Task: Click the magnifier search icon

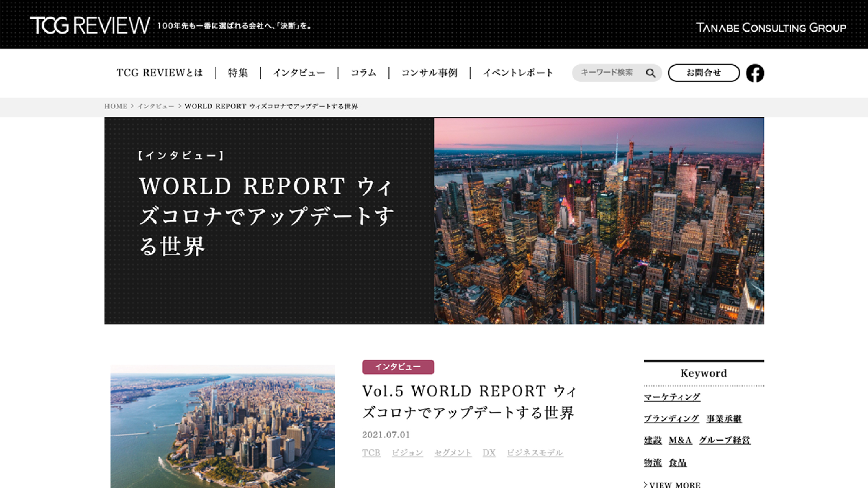Action: (651, 73)
